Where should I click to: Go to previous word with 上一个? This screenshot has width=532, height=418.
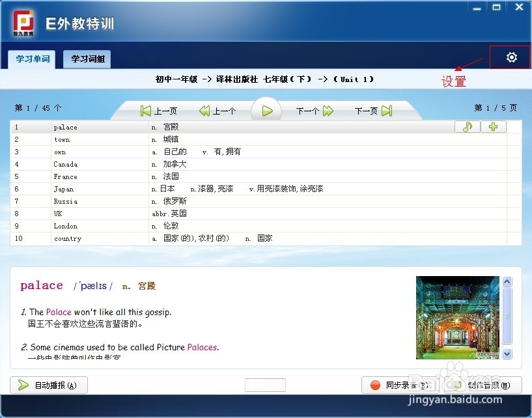pyautogui.click(x=217, y=111)
